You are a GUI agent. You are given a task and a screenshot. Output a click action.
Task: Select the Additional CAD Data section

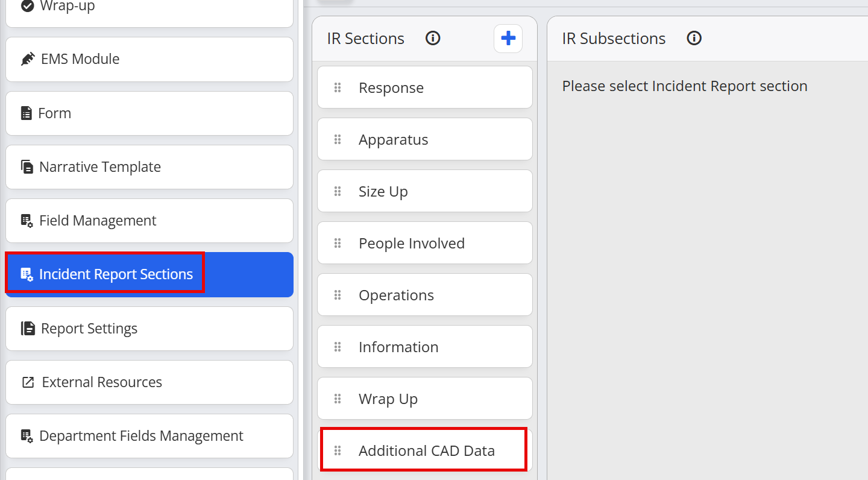pos(425,450)
